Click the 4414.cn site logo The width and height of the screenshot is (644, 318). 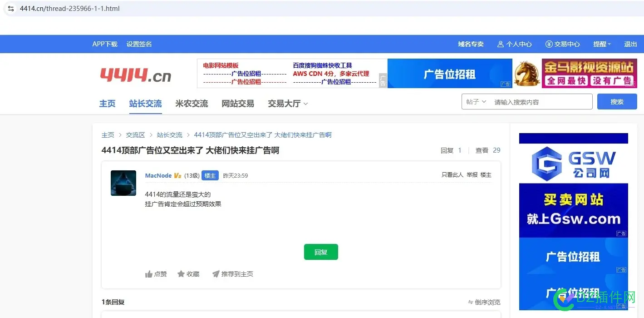[x=135, y=75]
